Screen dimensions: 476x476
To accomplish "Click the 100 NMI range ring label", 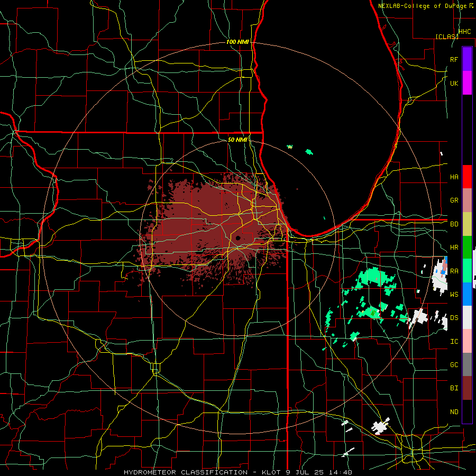I will [x=237, y=42].
